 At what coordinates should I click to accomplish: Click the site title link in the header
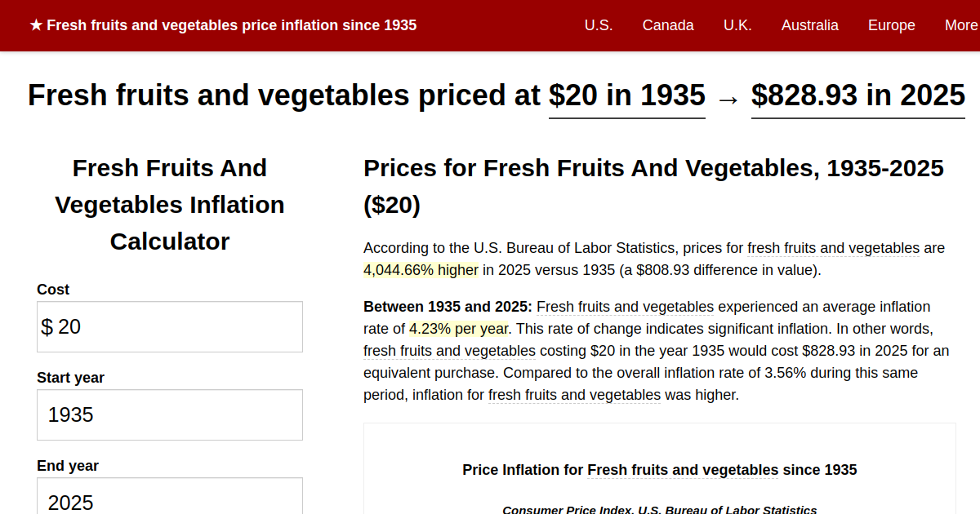point(233,24)
